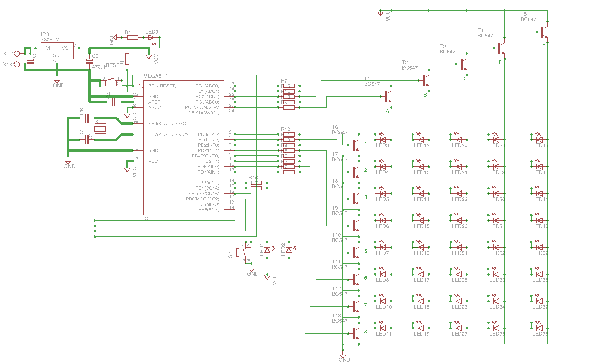The width and height of the screenshot is (591, 364).
Task: Click the IC3 7805TV voltage regulator symbol
Action: click(x=57, y=51)
